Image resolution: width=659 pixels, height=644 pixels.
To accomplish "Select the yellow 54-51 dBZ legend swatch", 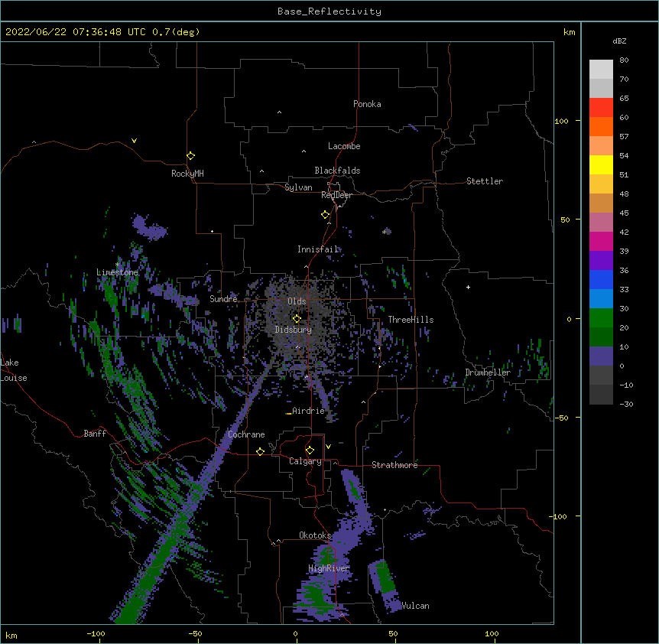I will click(601, 164).
